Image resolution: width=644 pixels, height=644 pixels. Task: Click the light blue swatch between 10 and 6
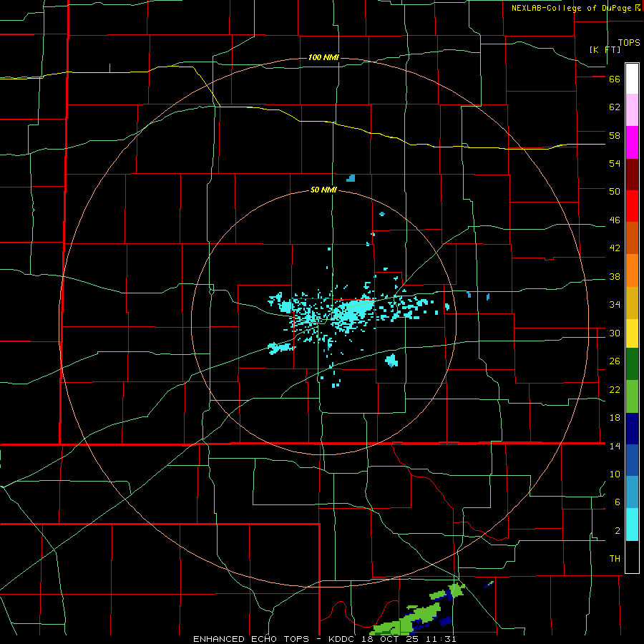tap(632, 492)
